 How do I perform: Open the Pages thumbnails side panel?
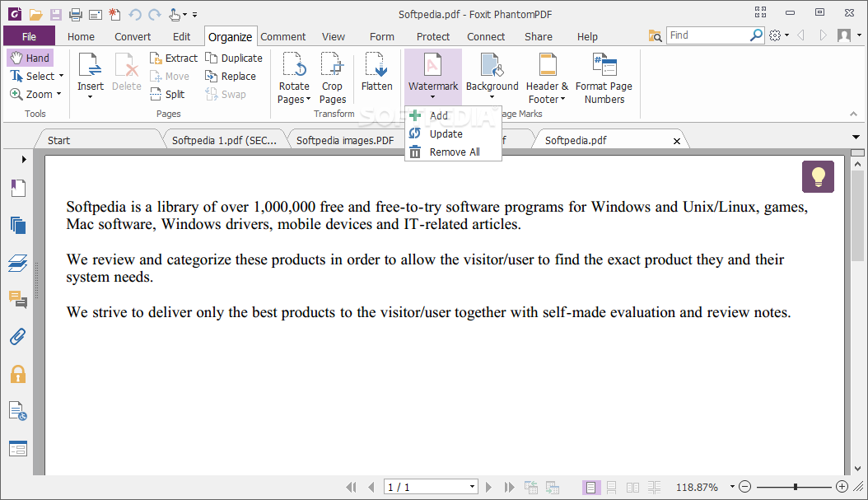(18, 225)
